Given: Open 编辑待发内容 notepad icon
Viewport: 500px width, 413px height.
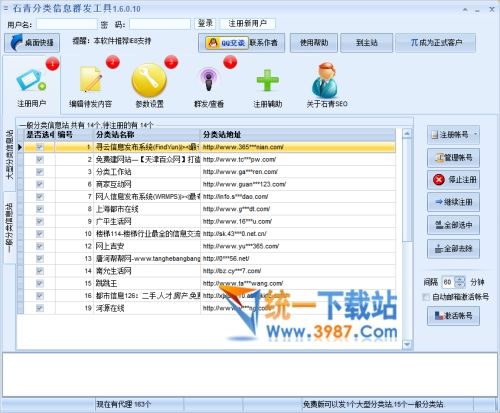Looking at the screenshot, I should [x=90, y=79].
